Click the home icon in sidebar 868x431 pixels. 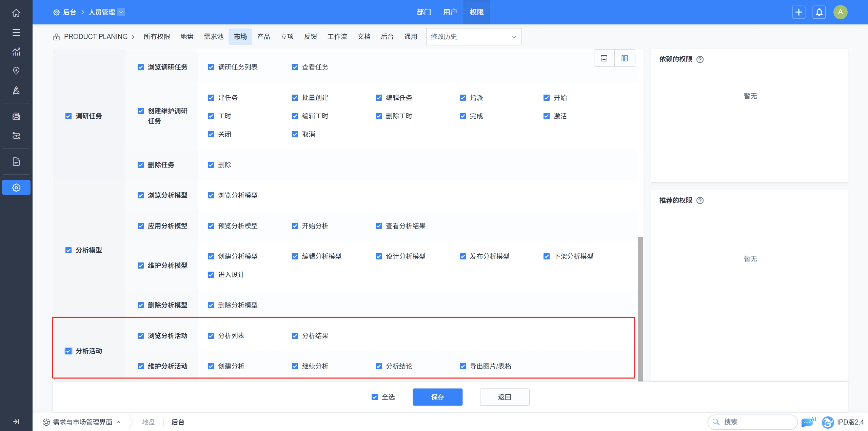pos(16,13)
